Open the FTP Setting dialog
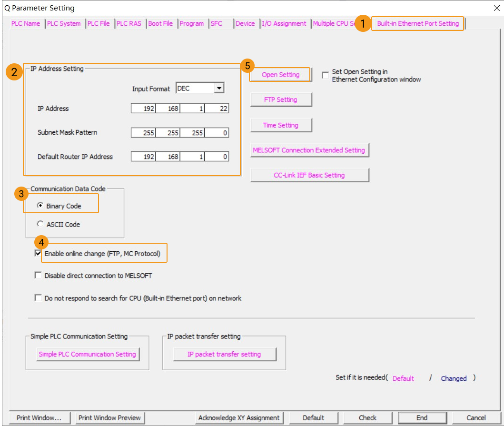The width and height of the screenshot is (504, 426). 281,99
